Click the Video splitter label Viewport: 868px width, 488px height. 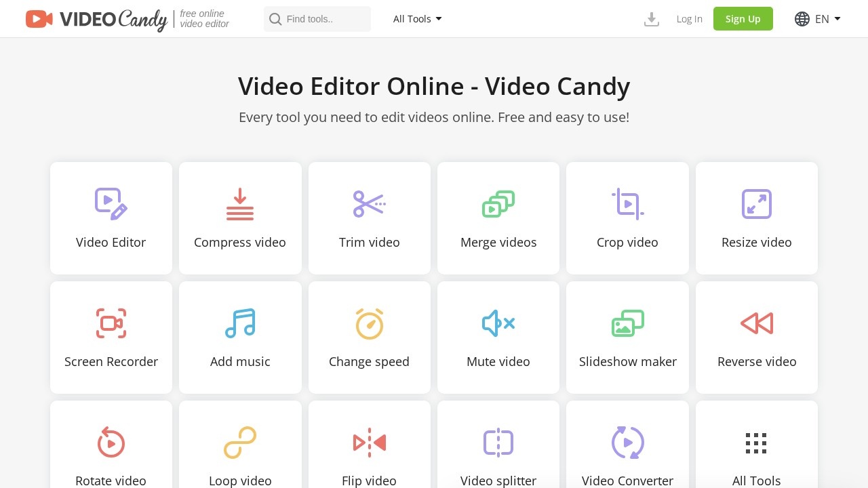pyautogui.click(x=498, y=481)
